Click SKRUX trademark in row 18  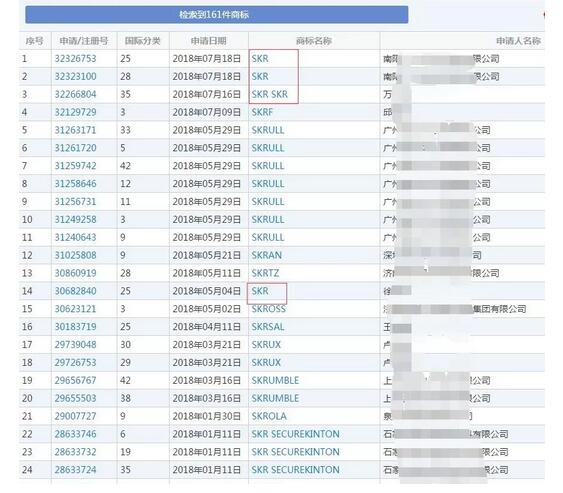(x=266, y=363)
